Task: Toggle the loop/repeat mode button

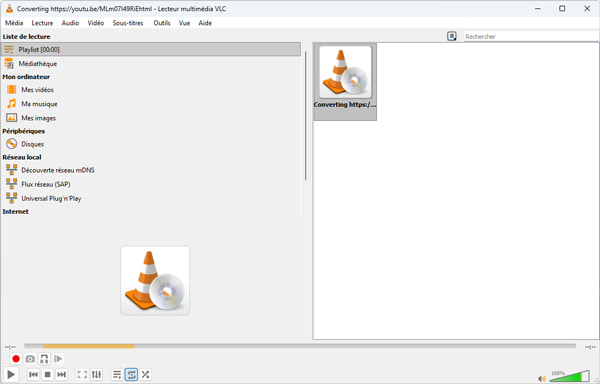Action: [x=131, y=374]
